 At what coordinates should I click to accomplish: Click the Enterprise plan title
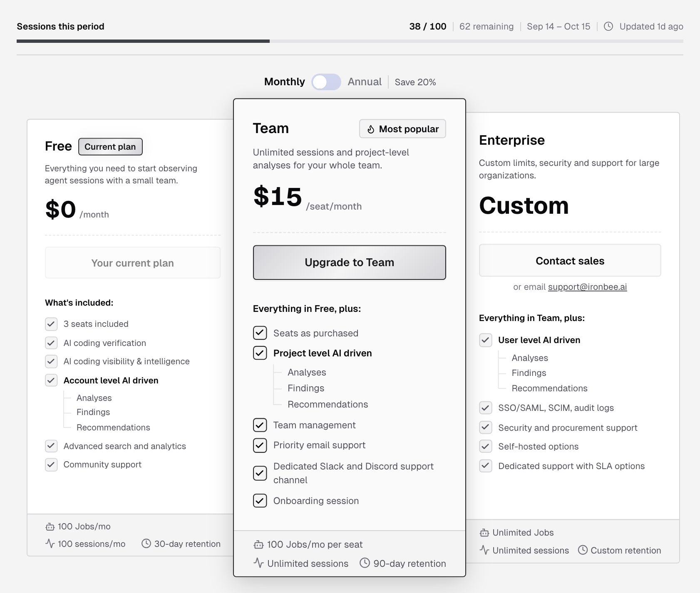point(512,140)
